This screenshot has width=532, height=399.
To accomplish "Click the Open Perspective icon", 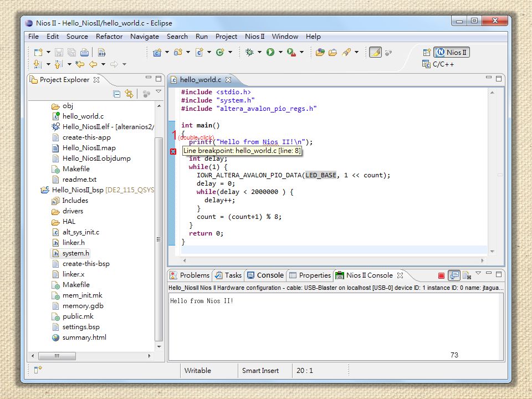I will click(427, 52).
